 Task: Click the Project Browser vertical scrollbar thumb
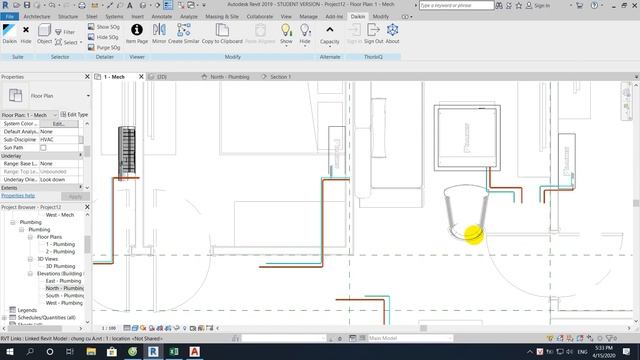click(87, 244)
